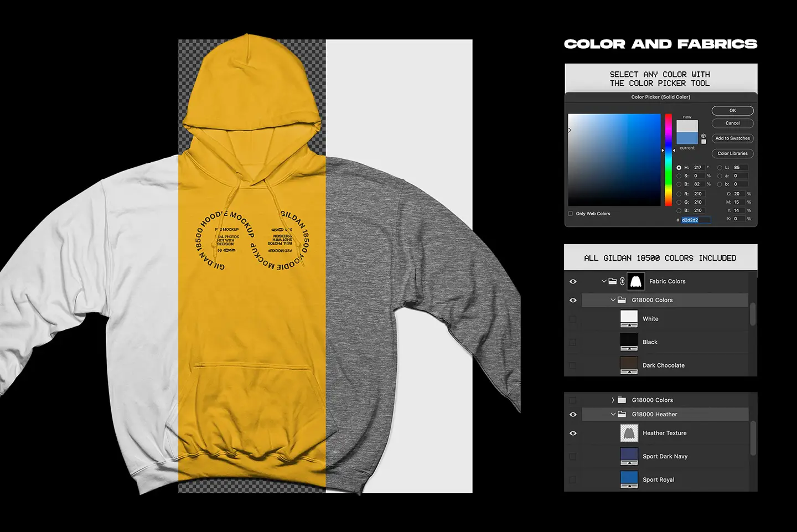Expand the collapsed G18000 Colors group
Viewport: 797px width, 532px height.
(612, 400)
